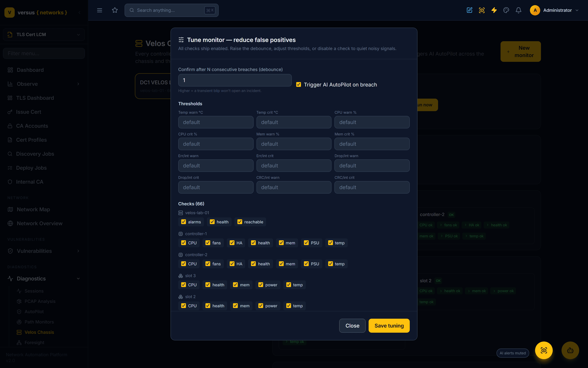
Task: Disable slot 2 mem check
Action: (235, 305)
